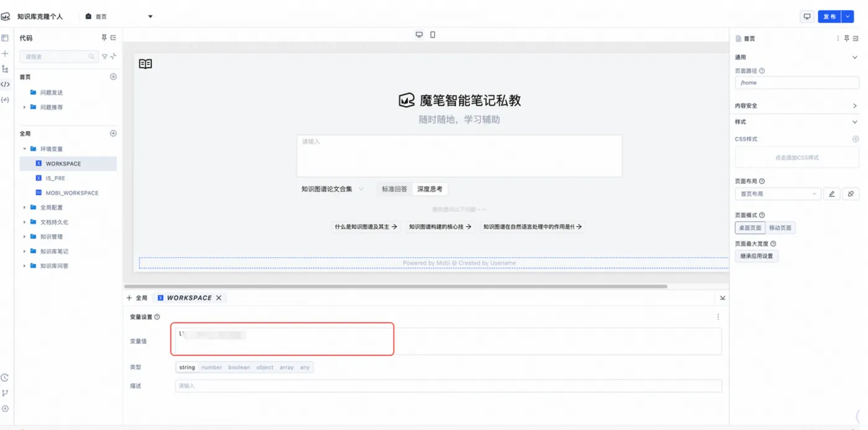Collapse the 代码 panel using the list icon
The height and width of the screenshot is (430, 868).
pos(113,38)
